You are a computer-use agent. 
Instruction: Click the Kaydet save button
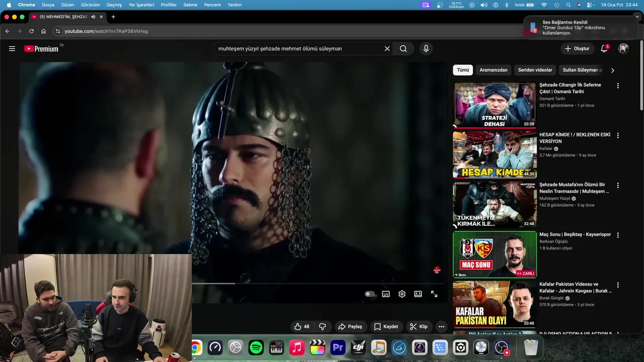tap(386, 327)
